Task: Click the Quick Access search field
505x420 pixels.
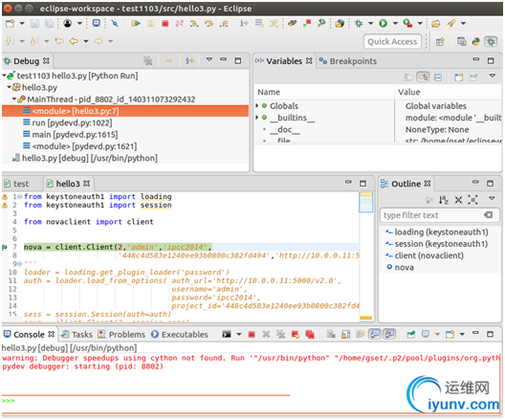Action: pos(392,41)
